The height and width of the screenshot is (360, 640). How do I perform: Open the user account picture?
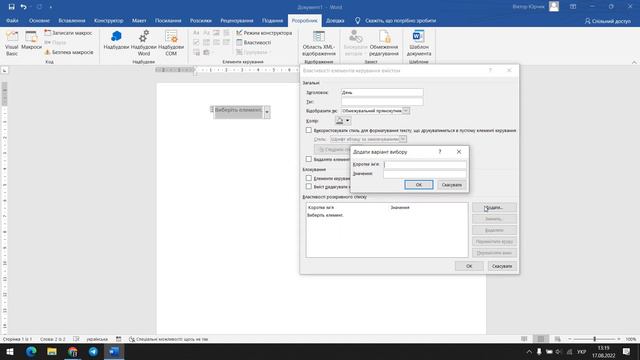point(554,7)
